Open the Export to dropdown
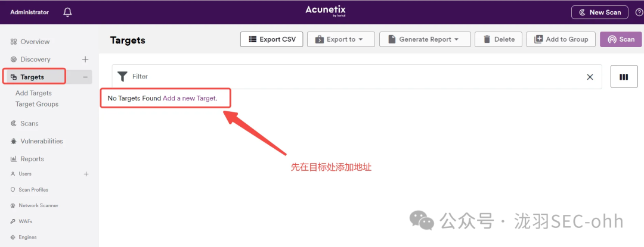Viewport: 644px width, 247px height. click(x=341, y=39)
